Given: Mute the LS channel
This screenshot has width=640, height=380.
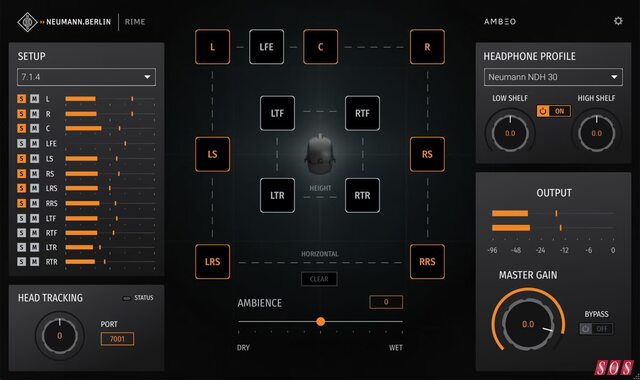Looking at the screenshot, I should (35, 158).
